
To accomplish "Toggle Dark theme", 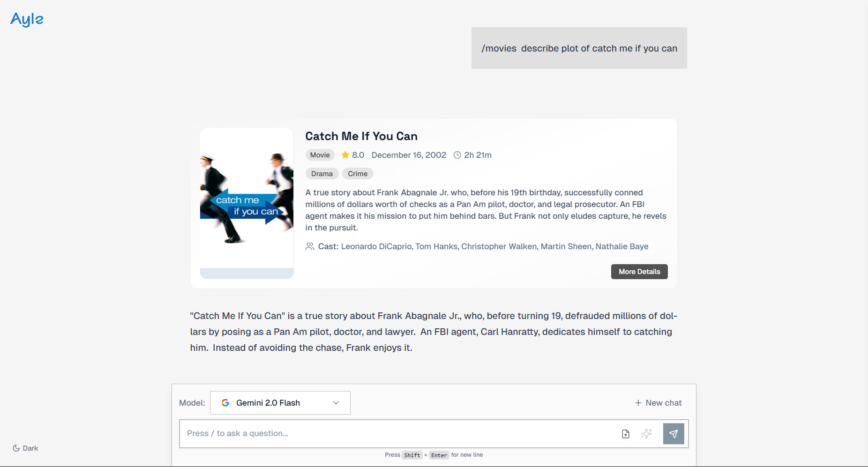I will tap(25, 448).
